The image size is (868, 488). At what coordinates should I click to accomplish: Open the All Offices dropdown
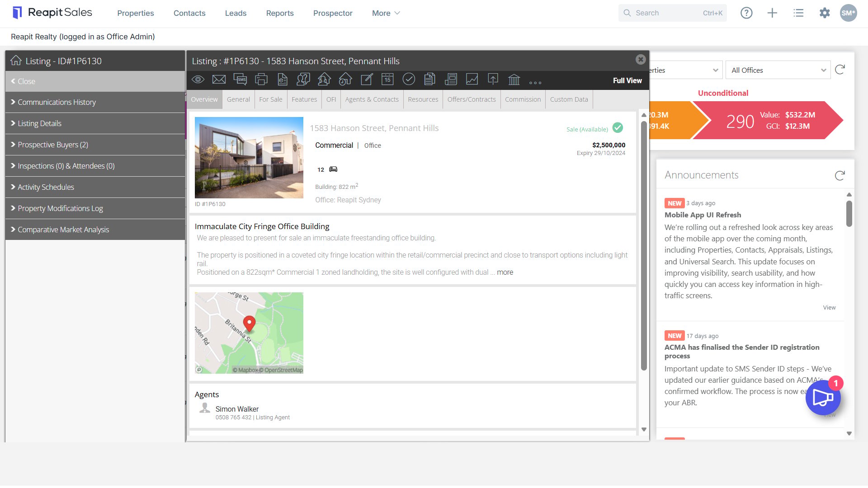778,70
